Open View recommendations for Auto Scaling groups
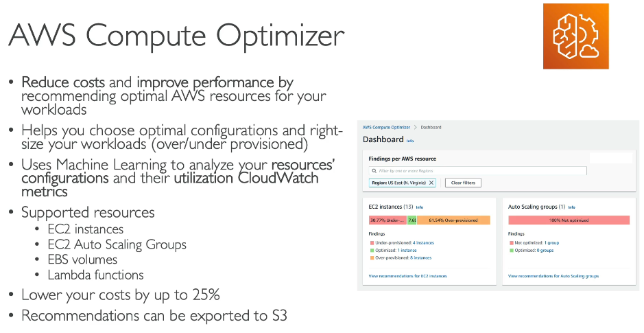The image size is (644, 333). [553, 276]
